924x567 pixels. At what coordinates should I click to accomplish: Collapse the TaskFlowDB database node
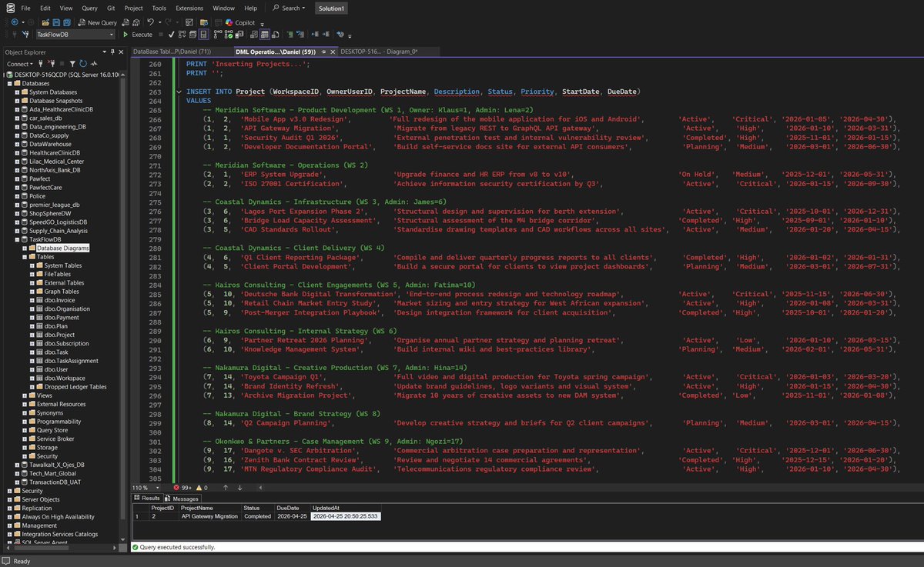[18, 239]
